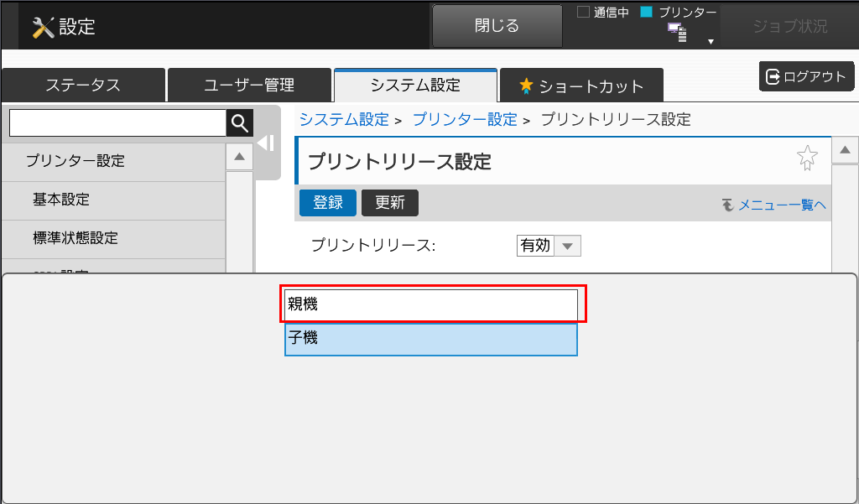This screenshot has height=504, width=859.
Task: Open the プリントリリース 有効 dropdown
Action: pyautogui.click(x=549, y=246)
